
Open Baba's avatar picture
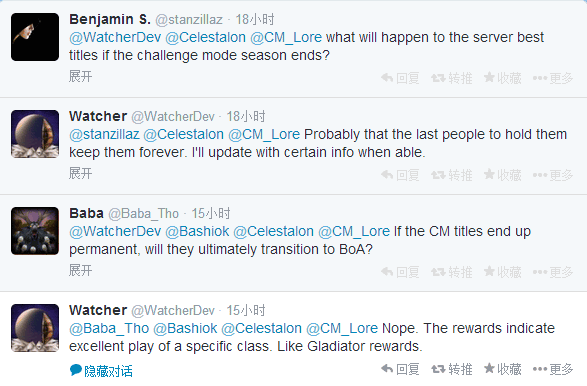coord(35,231)
